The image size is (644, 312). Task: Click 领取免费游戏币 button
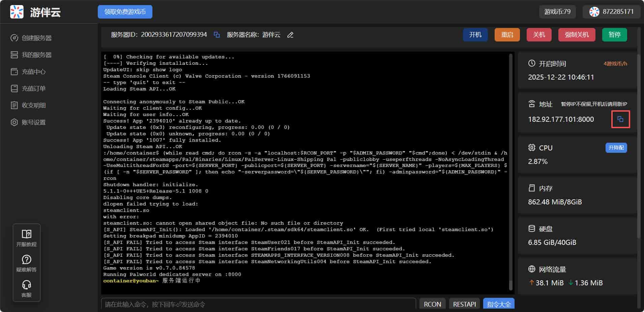(x=125, y=12)
